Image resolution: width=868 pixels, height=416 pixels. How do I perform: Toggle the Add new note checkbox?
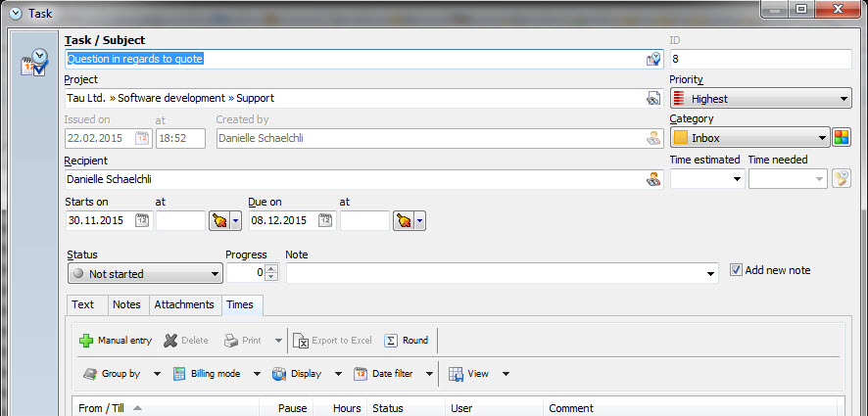click(738, 270)
